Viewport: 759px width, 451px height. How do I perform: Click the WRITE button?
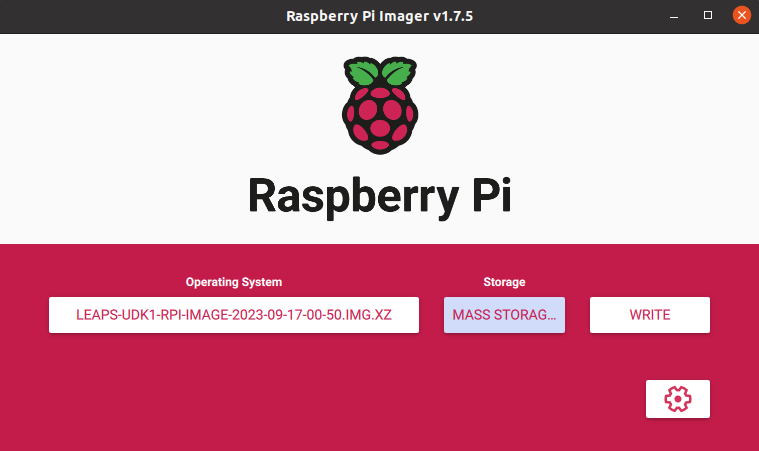650,315
